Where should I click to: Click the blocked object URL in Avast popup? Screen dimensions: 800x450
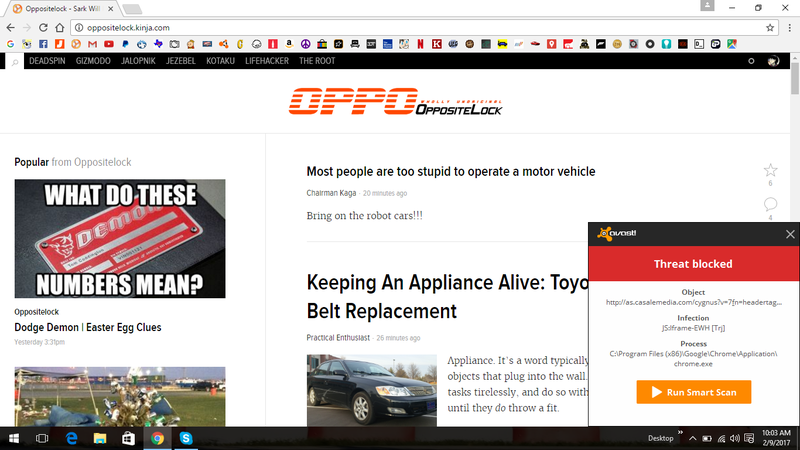point(693,303)
